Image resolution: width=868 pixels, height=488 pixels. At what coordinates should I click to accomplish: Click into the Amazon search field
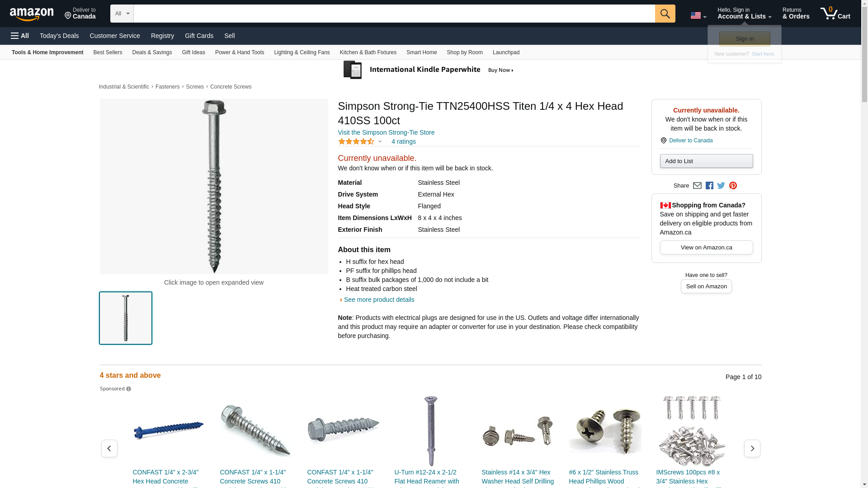point(394,14)
